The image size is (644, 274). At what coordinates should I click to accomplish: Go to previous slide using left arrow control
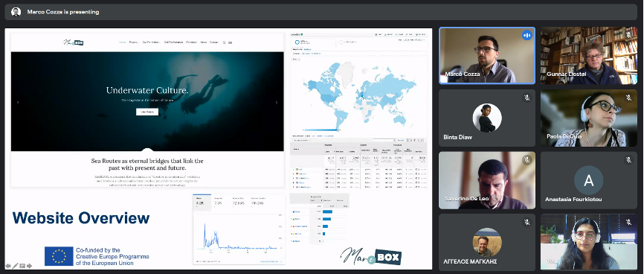point(8,266)
